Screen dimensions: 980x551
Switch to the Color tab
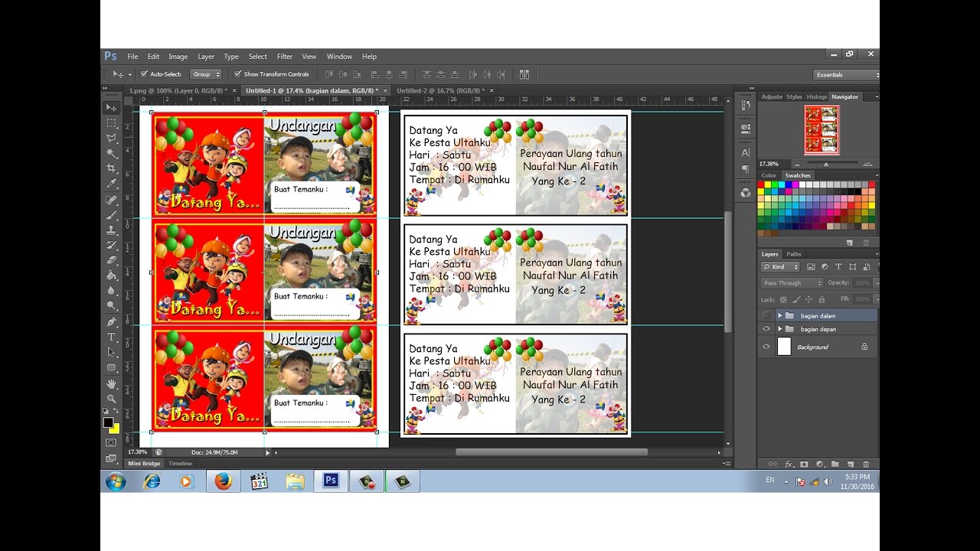[769, 175]
